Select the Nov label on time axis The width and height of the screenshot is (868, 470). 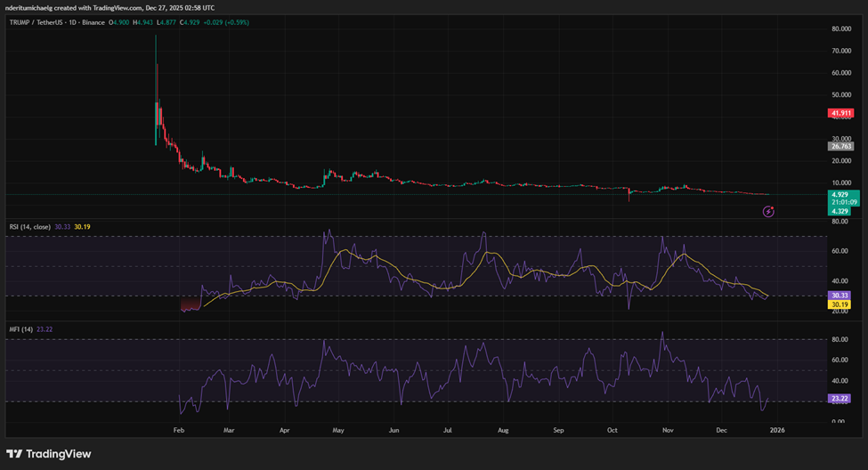[668, 429]
